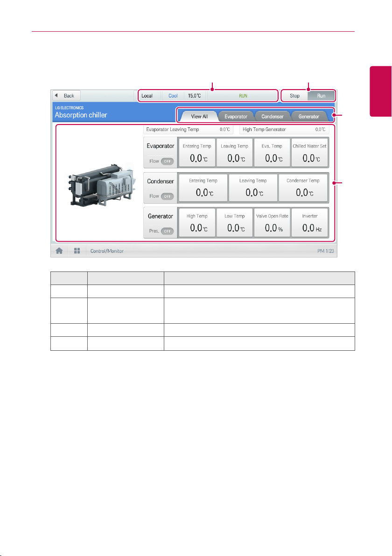Image resolution: width=392 pixels, height=556 pixels.
Task: Select Condenser Leaving Temp tile
Action: pyautogui.click(x=253, y=188)
